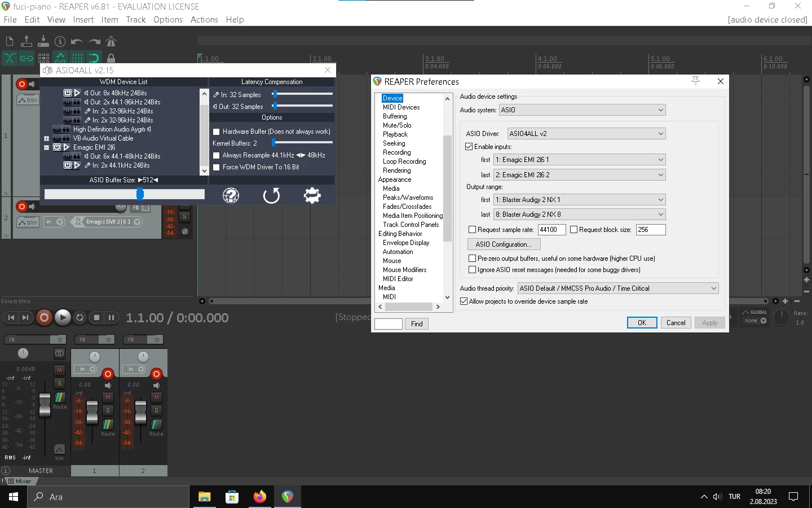Click ASIO4ALL reset-to-defaults circular arrow icon
The image size is (812, 508).
pos(271,195)
